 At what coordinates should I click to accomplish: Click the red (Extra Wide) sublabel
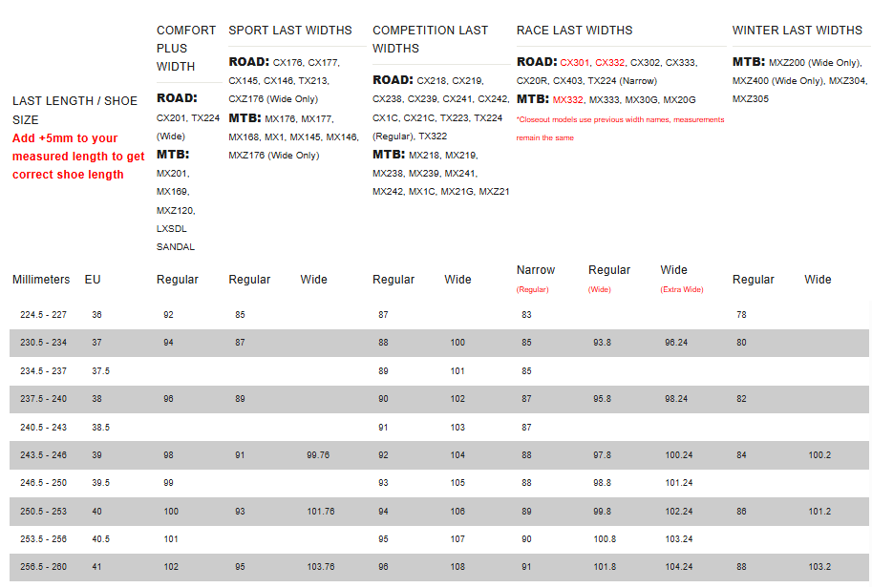[682, 289]
